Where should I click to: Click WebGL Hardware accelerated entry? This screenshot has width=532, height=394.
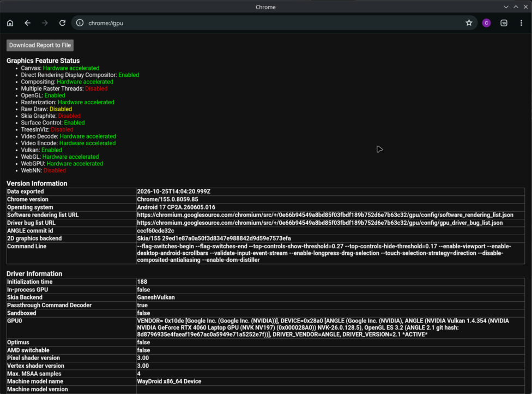60,157
